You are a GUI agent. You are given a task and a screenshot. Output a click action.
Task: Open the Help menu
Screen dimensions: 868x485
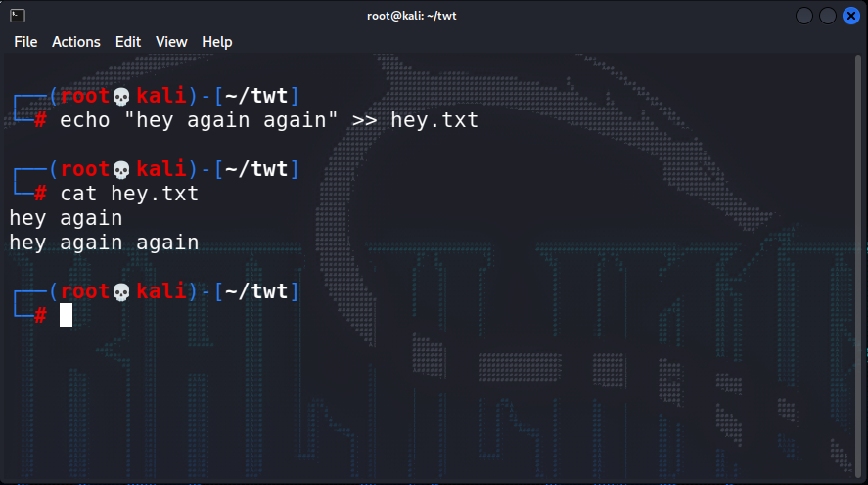pos(216,42)
